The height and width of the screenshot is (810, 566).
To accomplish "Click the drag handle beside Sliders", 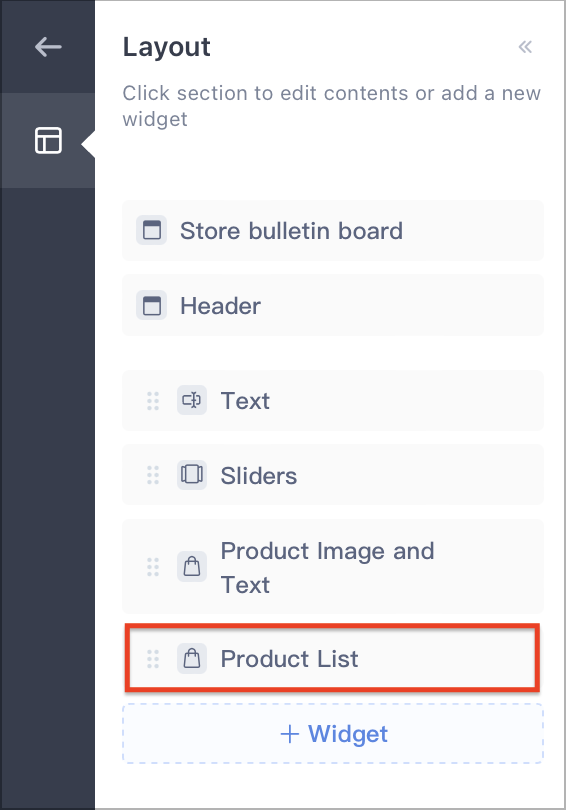I will click(x=153, y=475).
